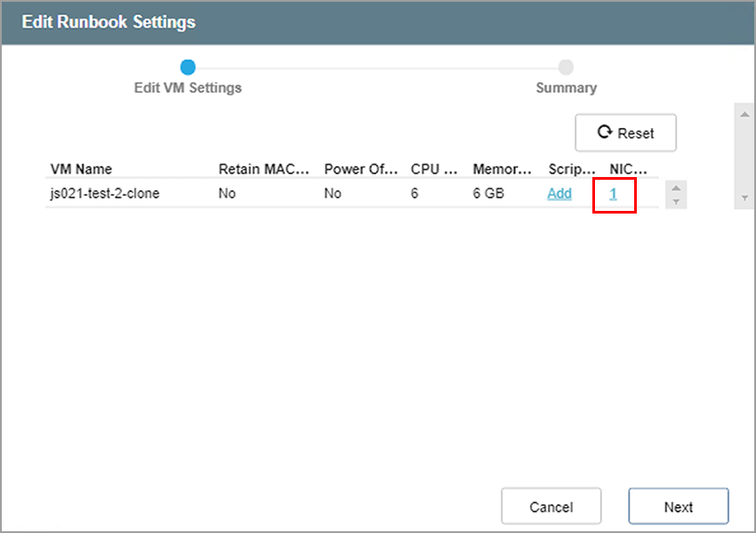Select the js021-test-2-clone VM row
Screen dimensions: 756x533
pyautogui.click(x=105, y=193)
